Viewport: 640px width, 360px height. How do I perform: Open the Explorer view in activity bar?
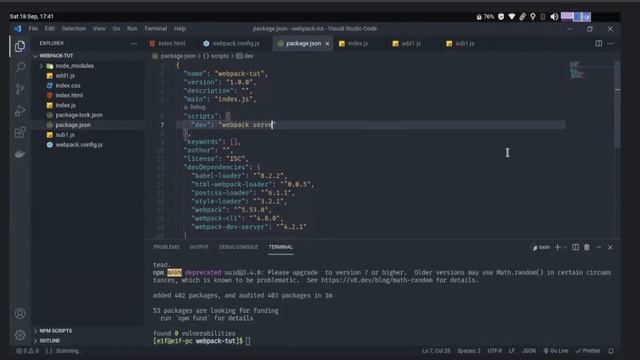[20, 46]
